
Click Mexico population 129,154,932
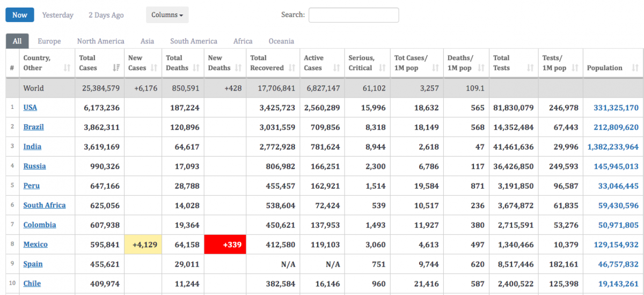pos(616,244)
